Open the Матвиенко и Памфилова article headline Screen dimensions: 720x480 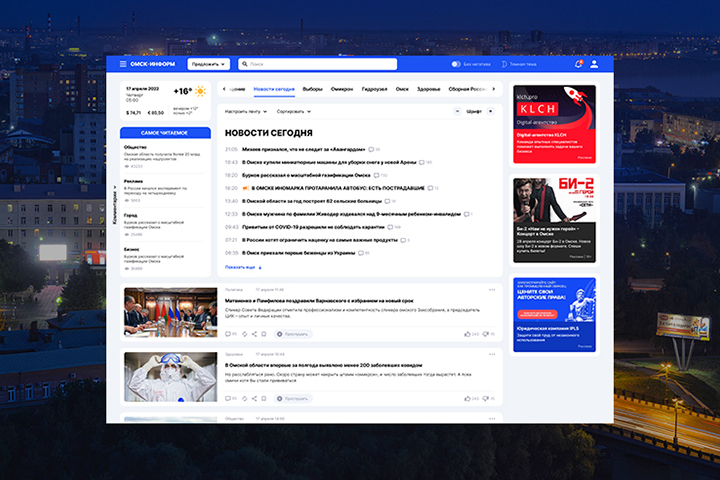(319, 300)
